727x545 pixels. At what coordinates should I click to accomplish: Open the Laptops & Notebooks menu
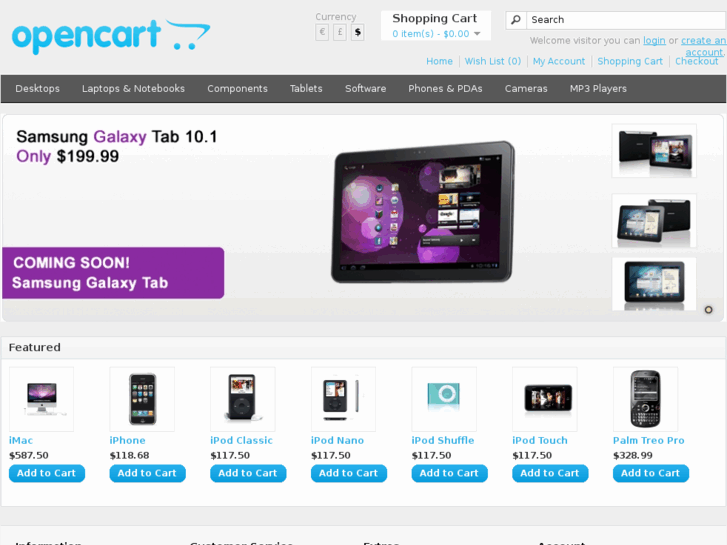click(134, 89)
